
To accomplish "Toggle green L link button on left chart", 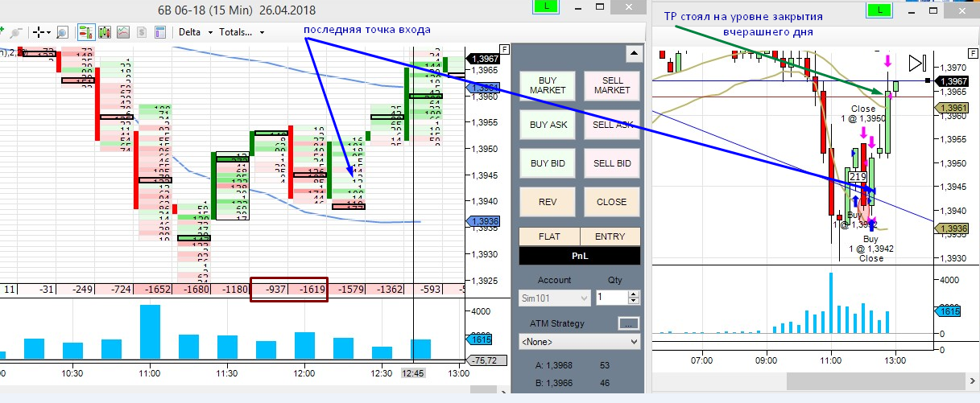I will 546,5.
